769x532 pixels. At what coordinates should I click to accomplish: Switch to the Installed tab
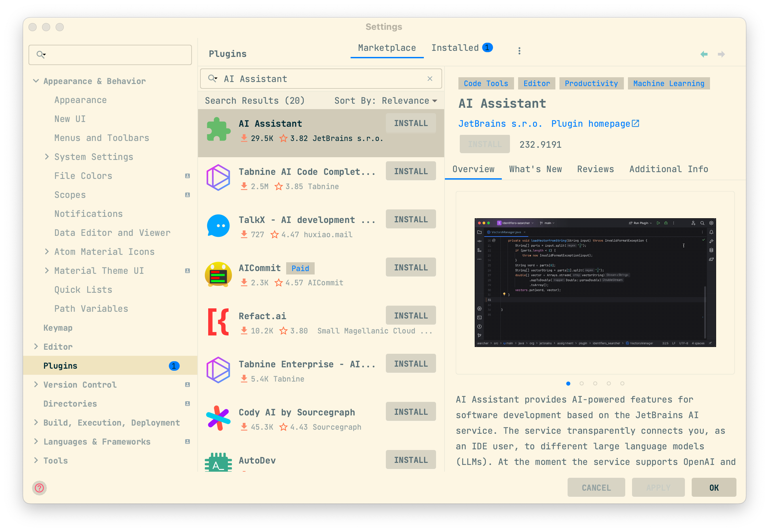(x=462, y=48)
